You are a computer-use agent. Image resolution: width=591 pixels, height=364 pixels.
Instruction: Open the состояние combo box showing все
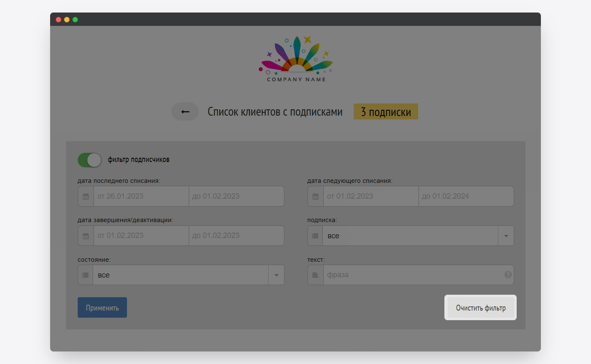pyautogui.click(x=180, y=275)
